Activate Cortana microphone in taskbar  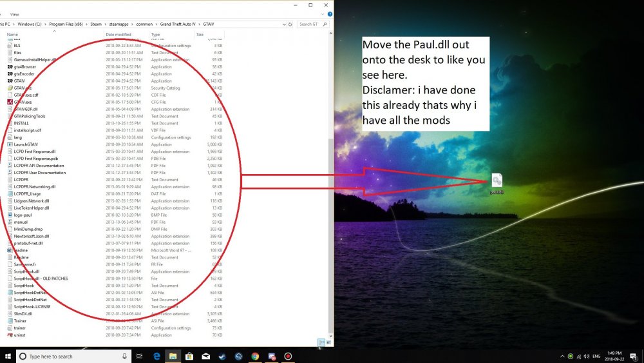[124, 357]
